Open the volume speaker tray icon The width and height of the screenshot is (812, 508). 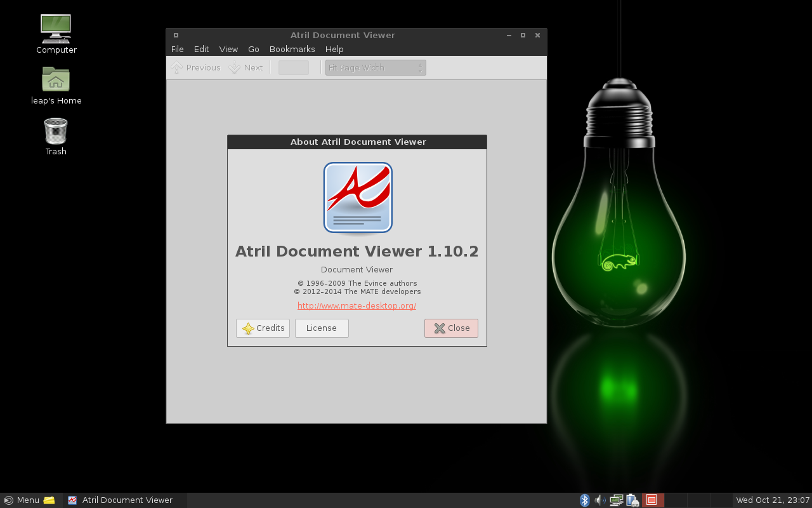599,500
